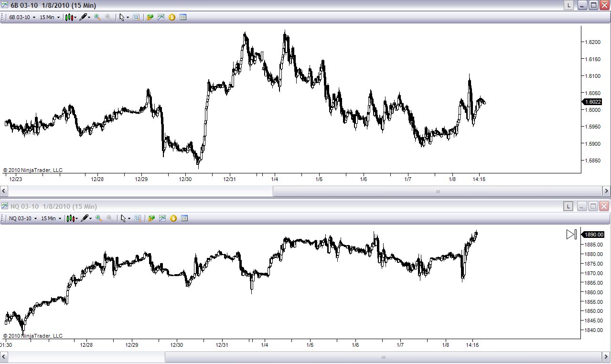611x364 pixels.
Task: Click the 1/7 date label in 6B chart
Action: (x=407, y=179)
